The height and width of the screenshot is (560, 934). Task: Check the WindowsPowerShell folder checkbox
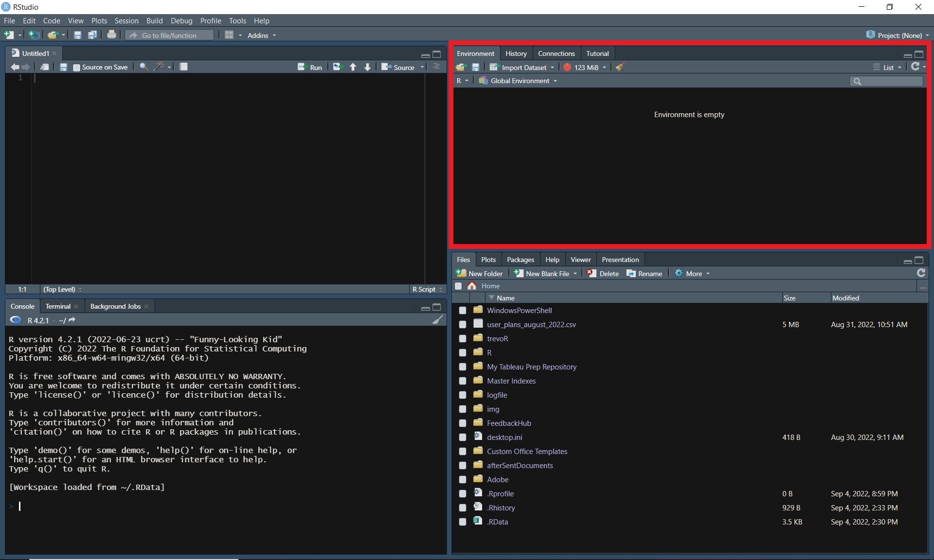point(463,310)
